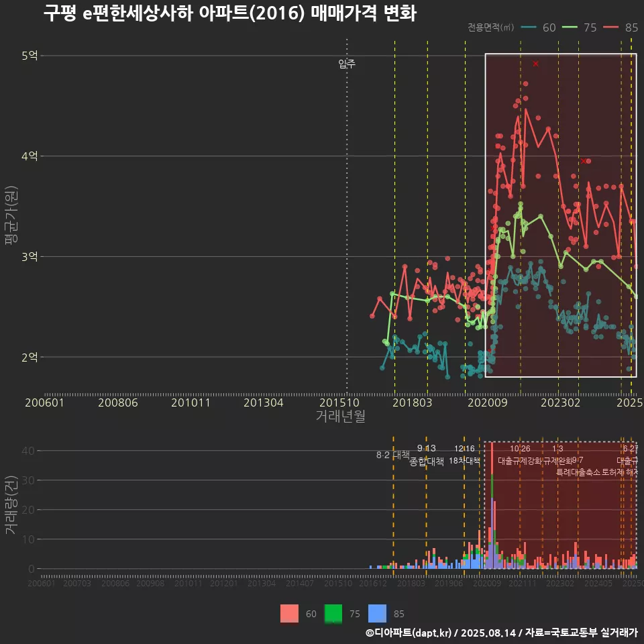Click the '거래량(건)' volume axis title
This screenshot has height=644, width=644.
11,504
